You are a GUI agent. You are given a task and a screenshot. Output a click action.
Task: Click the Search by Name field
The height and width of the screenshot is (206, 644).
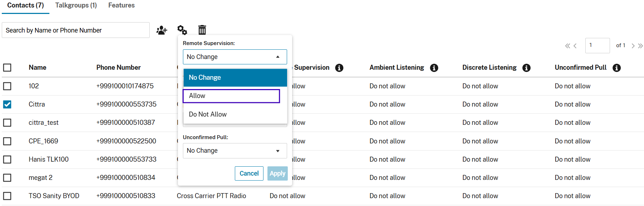pyautogui.click(x=76, y=30)
